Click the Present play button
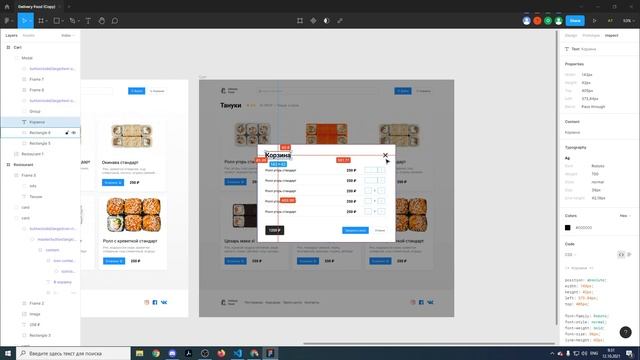The height and width of the screenshot is (360, 640). tap(594, 20)
